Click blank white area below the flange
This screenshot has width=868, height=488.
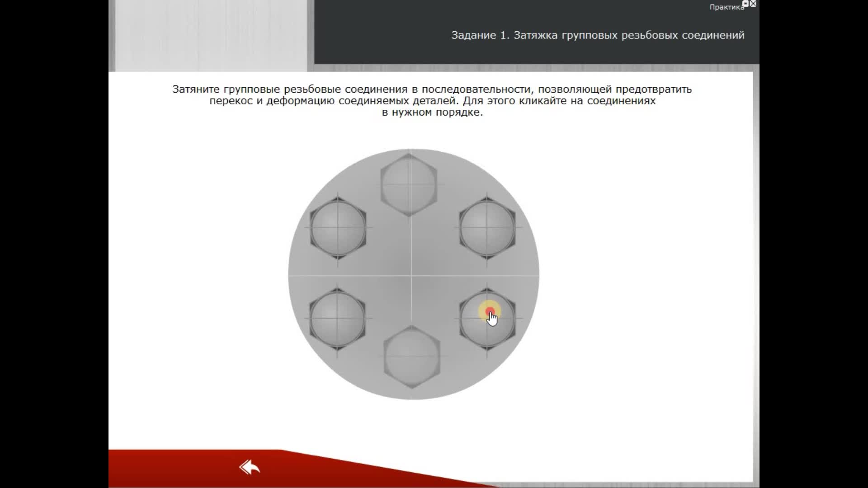(x=414, y=425)
